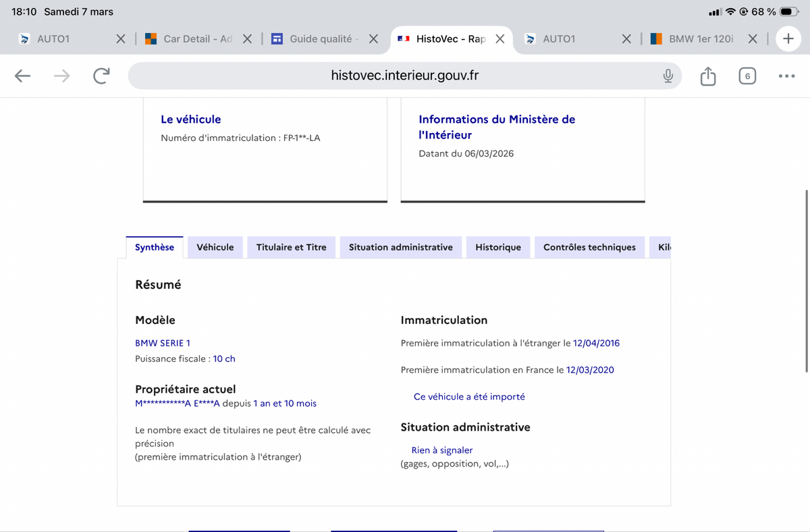
Task: Click the page vertical scrollbar
Action: click(807, 280)
